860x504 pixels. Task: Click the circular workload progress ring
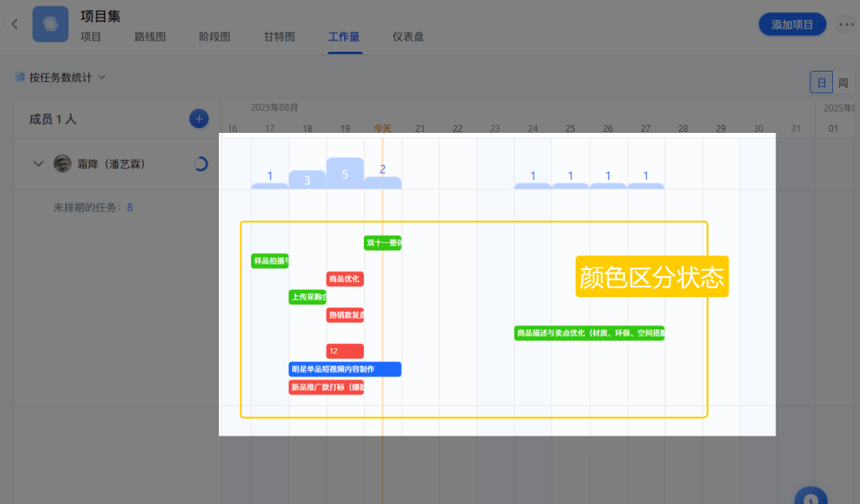point(200,164)
